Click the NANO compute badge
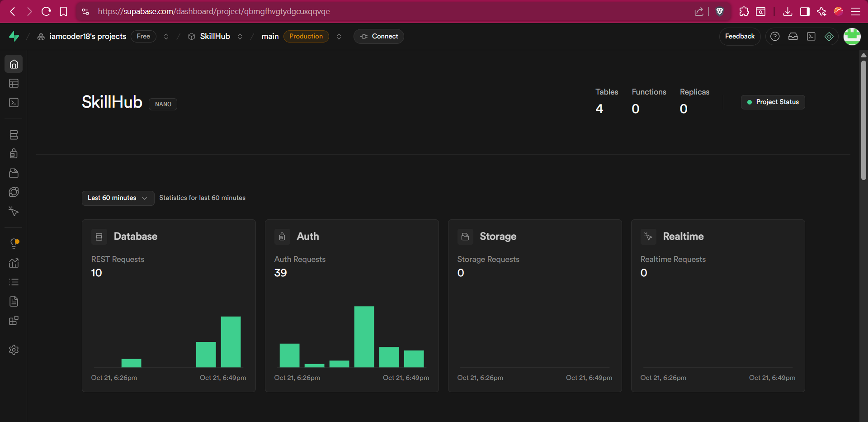 click(x=163, y=104)
